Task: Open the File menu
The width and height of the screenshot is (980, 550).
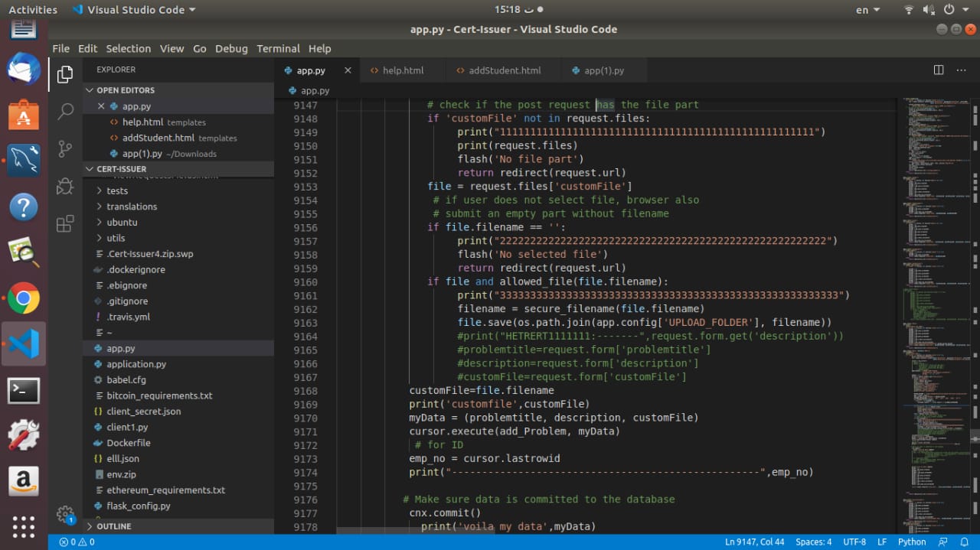Action: click(60, 48)
